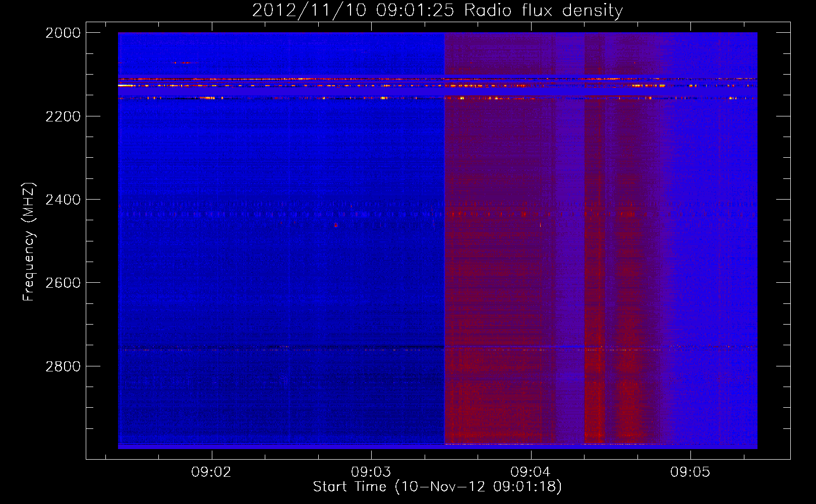
Task: Click the 2000 frequency tick label
Action: (63, 33)
